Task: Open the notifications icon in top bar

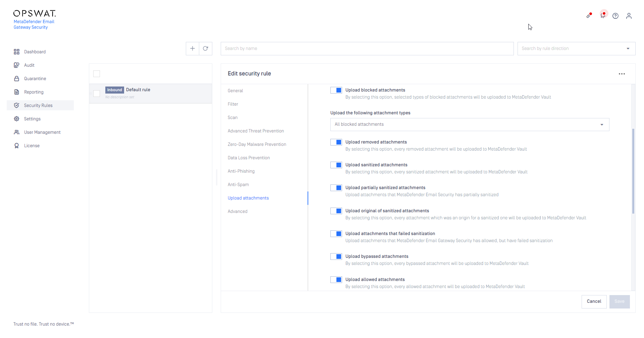Action: coord(603,15)
